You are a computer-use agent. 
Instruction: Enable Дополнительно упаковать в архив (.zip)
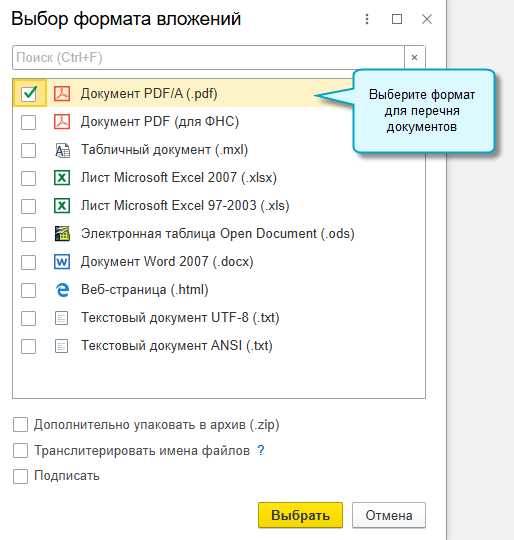pos(20,425)
